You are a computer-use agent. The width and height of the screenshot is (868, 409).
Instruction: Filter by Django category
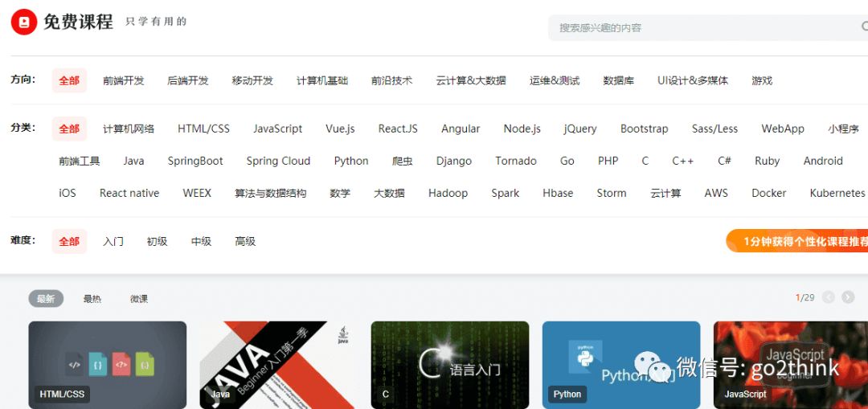(454, 161)
